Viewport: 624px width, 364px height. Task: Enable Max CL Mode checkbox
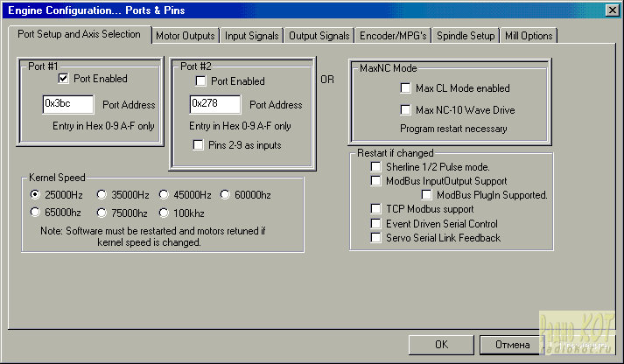coord(405,88)
